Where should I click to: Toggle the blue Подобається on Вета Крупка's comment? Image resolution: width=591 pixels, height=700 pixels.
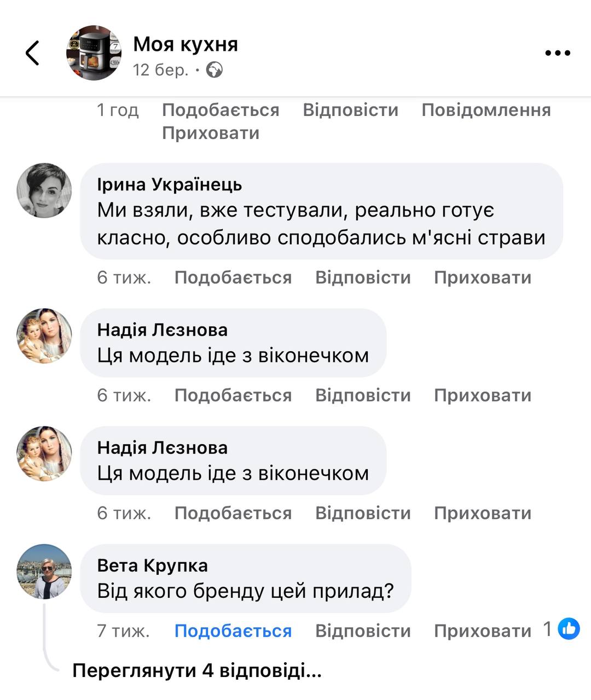pyautogui.click(x=233, y=631)
